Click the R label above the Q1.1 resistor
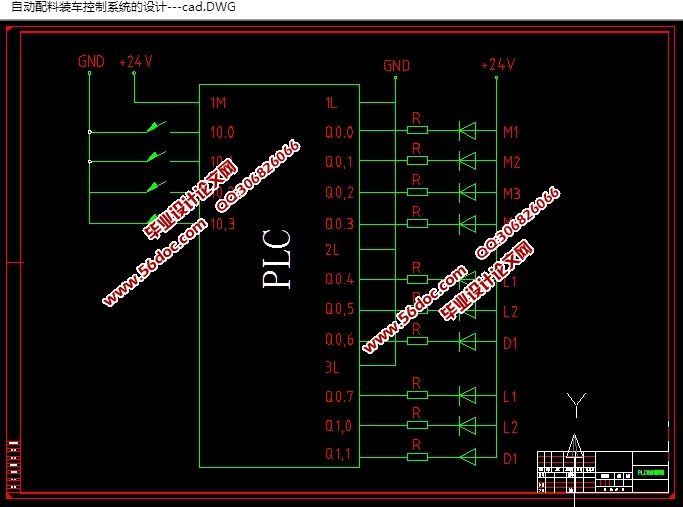Screen dimensions: 683x507 click(416, 445)
